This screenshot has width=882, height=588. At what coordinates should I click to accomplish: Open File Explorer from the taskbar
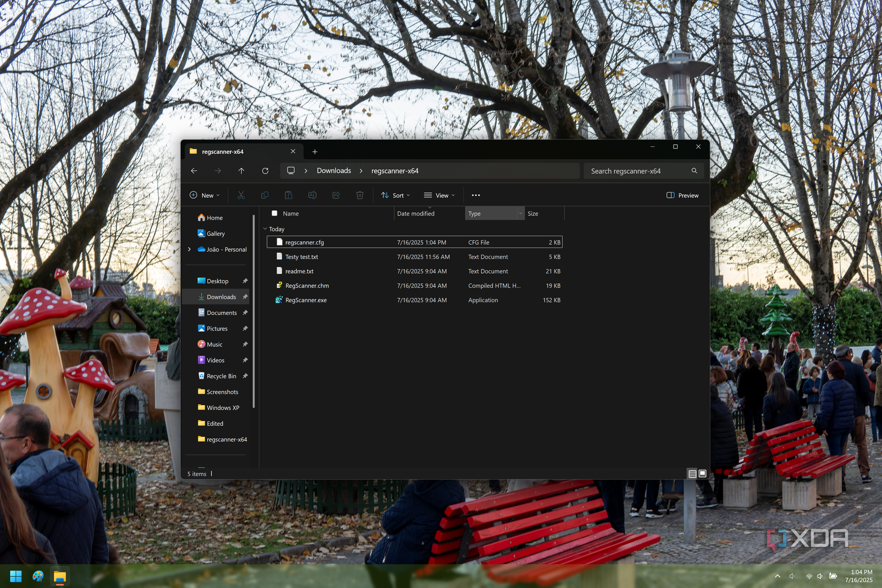click(x=59, y=576)
